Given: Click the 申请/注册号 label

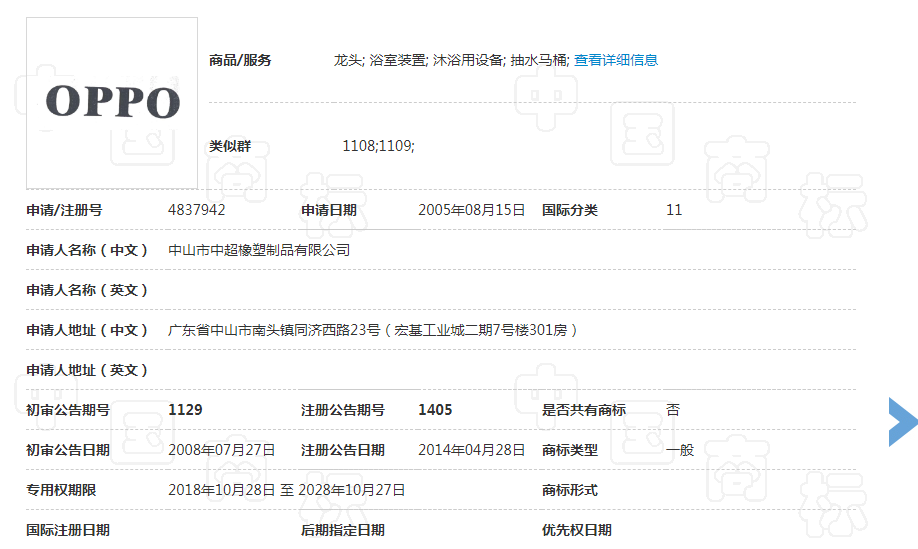Looking at the screenshot, I should [64, 210].
